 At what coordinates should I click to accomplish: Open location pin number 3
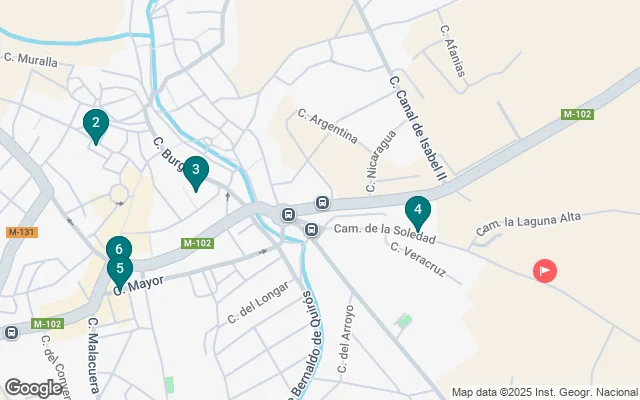tap(196, 173)
